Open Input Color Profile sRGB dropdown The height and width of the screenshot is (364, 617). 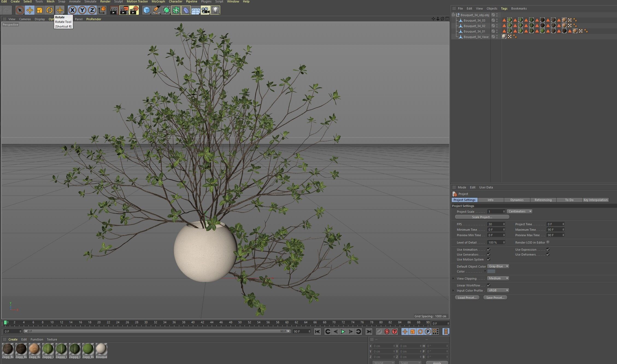[498, 290]
